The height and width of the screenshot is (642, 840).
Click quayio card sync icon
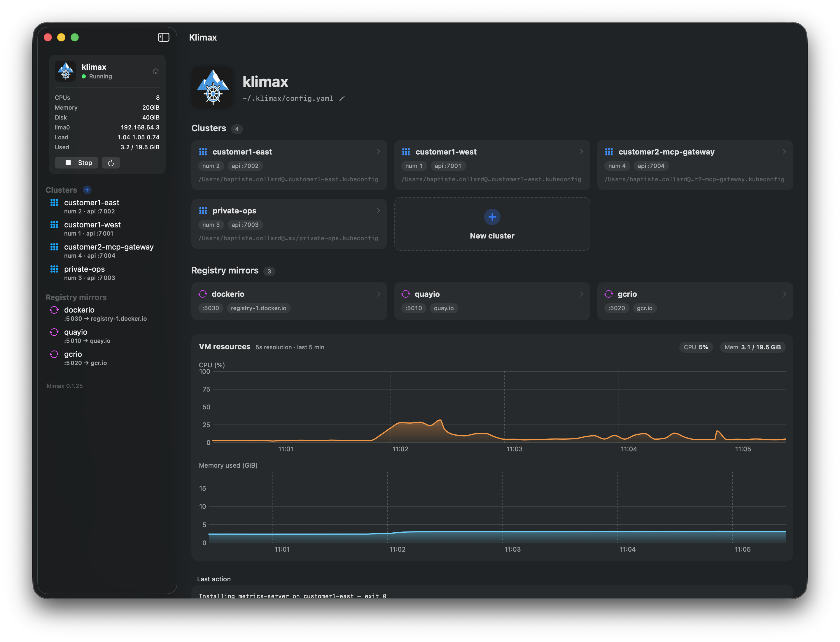406,294
